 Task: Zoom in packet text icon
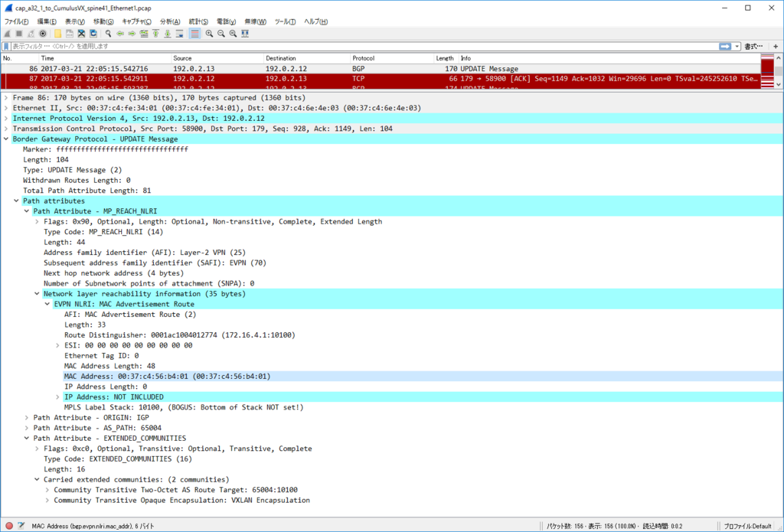point(210,34)
